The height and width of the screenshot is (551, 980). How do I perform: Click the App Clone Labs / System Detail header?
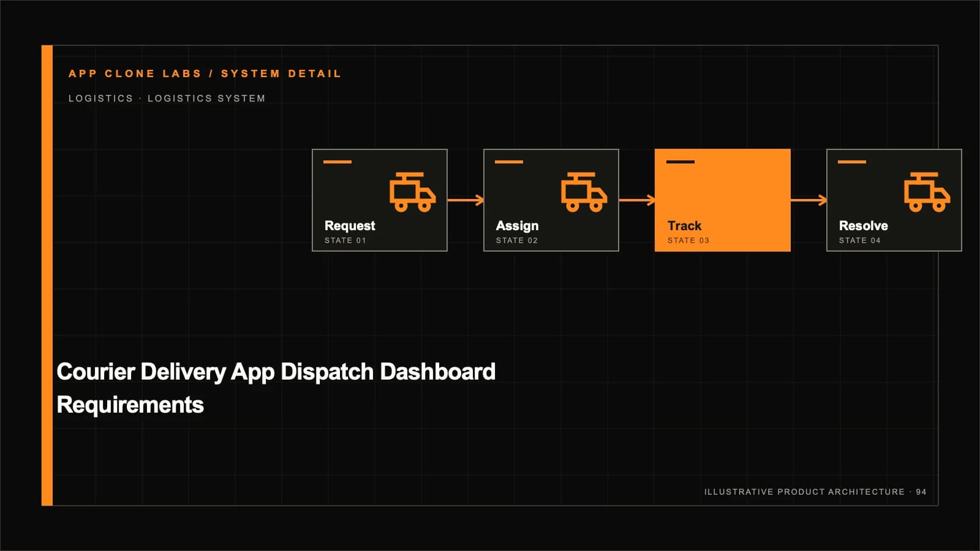[205, 73]
